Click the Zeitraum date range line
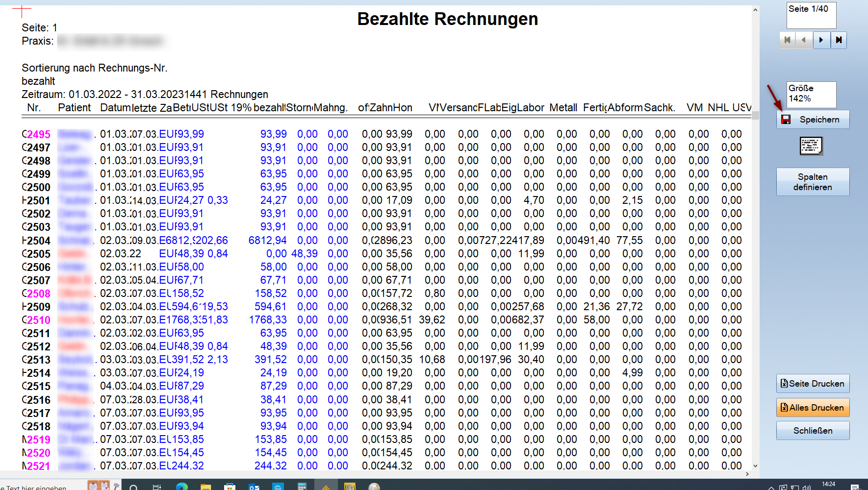 (145, 94)
